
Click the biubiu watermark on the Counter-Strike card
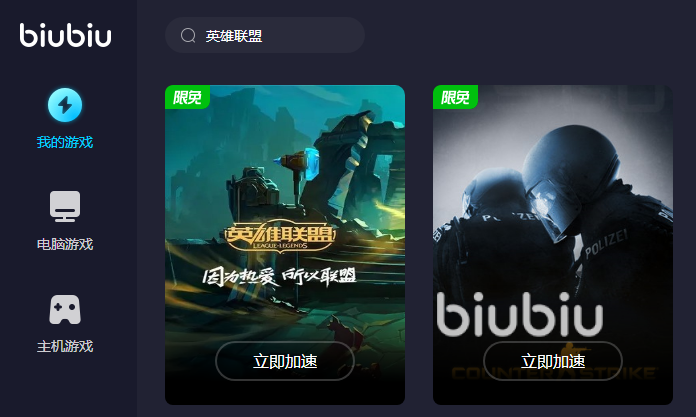[519, 314]
